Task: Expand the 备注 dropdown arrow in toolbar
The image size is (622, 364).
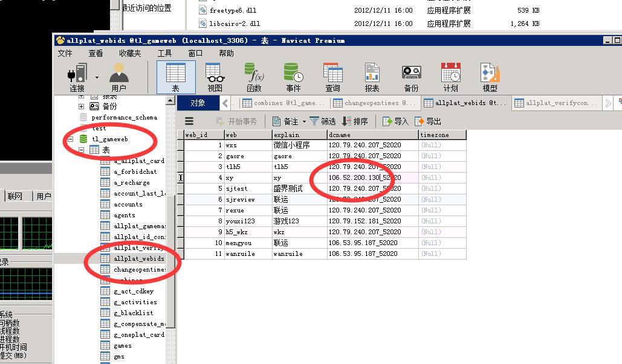Action: [x=304, y=121]
